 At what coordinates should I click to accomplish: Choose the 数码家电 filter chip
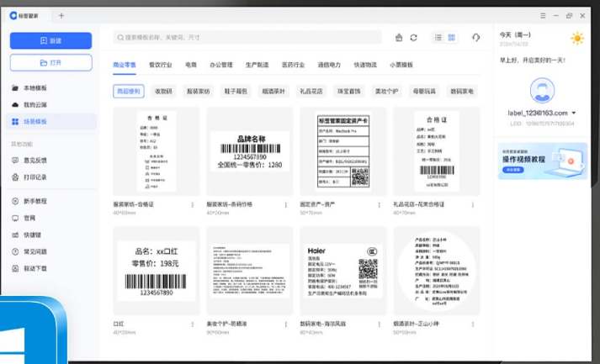tap(462, 92)
